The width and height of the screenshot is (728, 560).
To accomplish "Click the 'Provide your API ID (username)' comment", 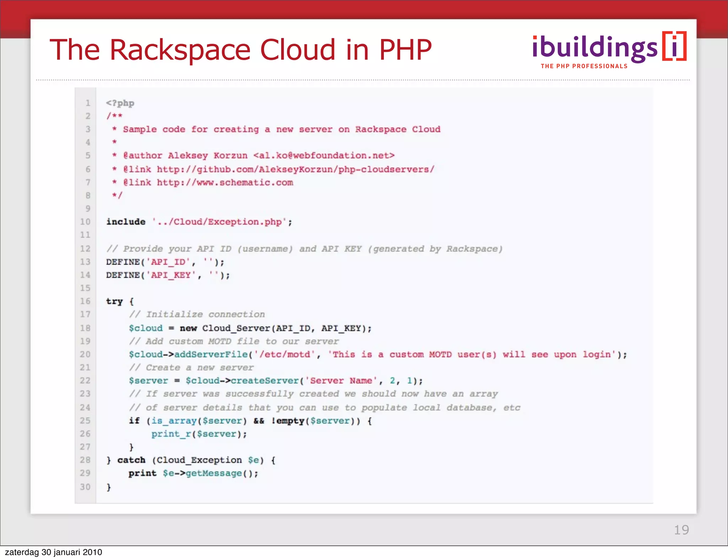I will [305, 249].
